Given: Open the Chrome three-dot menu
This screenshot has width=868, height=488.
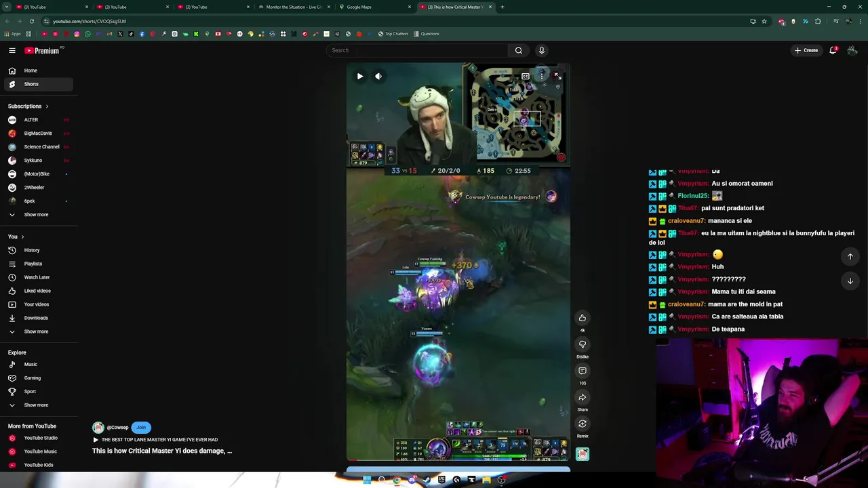Looking at the screenshot, I should coord(860,21).
